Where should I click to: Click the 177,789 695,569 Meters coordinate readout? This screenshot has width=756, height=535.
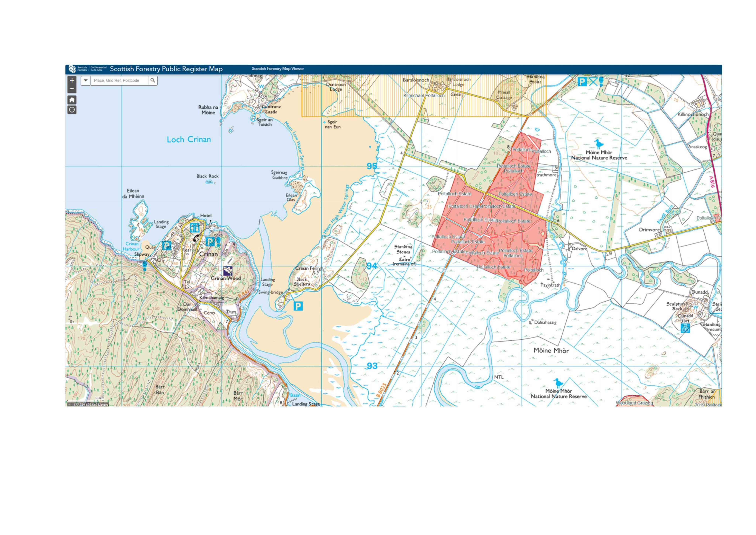point(91,405)
